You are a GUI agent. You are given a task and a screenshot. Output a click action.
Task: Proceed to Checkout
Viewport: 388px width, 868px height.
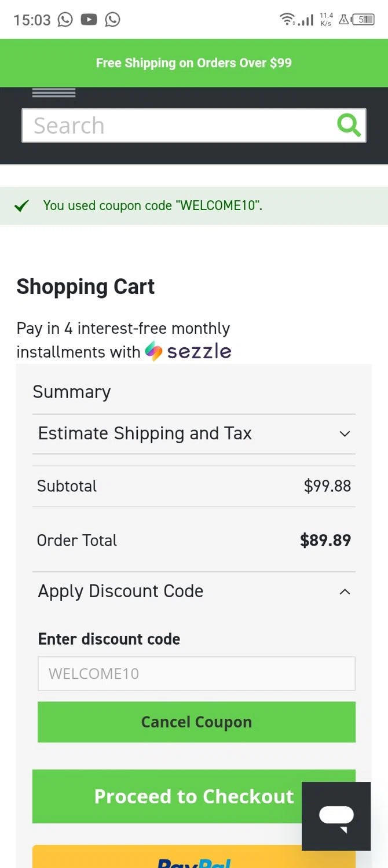(x=168, y=796)
